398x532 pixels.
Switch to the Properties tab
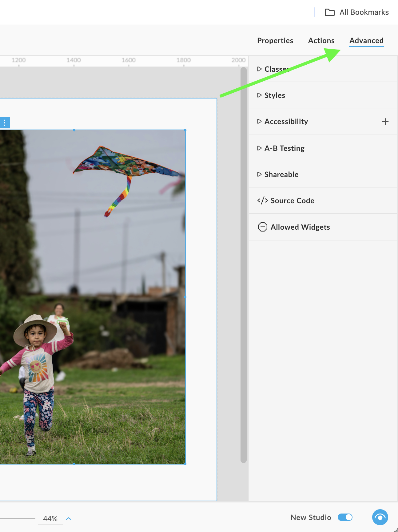[x=275, y=41]
